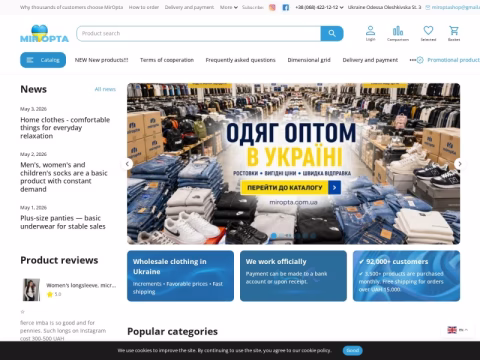Viewport: 480px width, 360px height.
Task: Click the 'We work officially' card
Action: coord(293,276)
